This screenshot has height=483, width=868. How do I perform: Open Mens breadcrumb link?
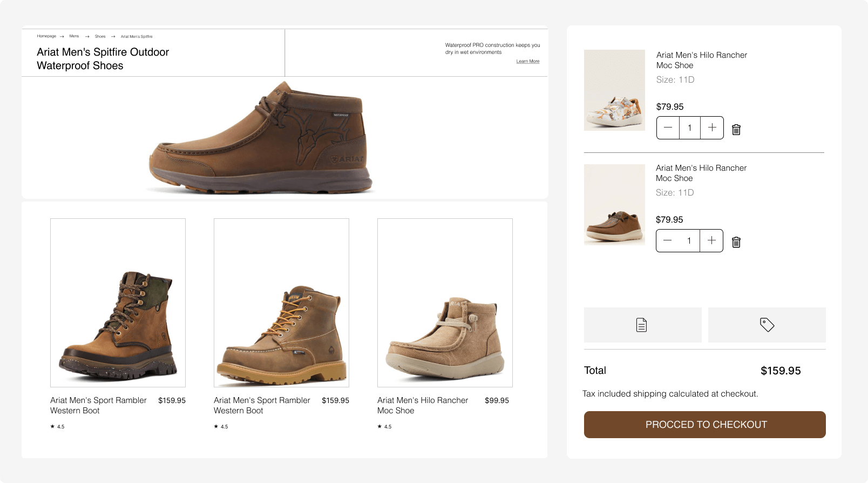[x=74, y=36]
